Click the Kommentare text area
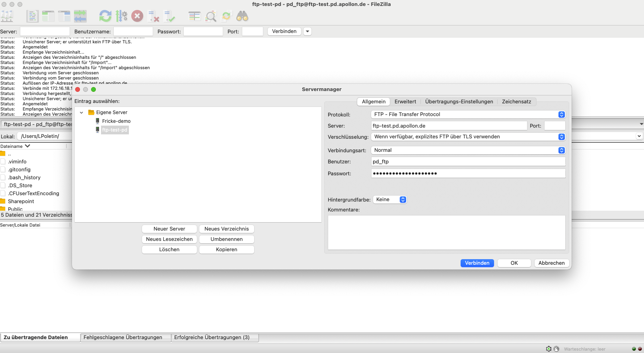Viewport: 644px width, 353px height. pyautogui.click(x=447, y=233)
